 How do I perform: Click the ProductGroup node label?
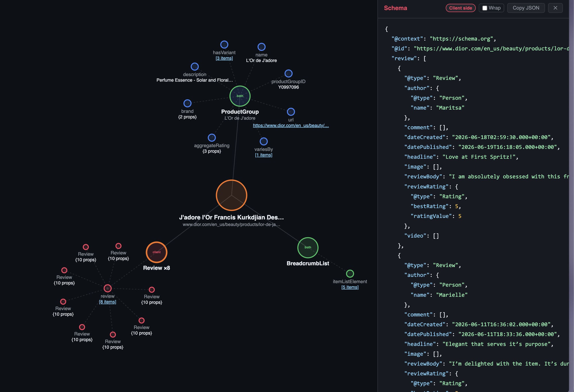coord(240,112)
